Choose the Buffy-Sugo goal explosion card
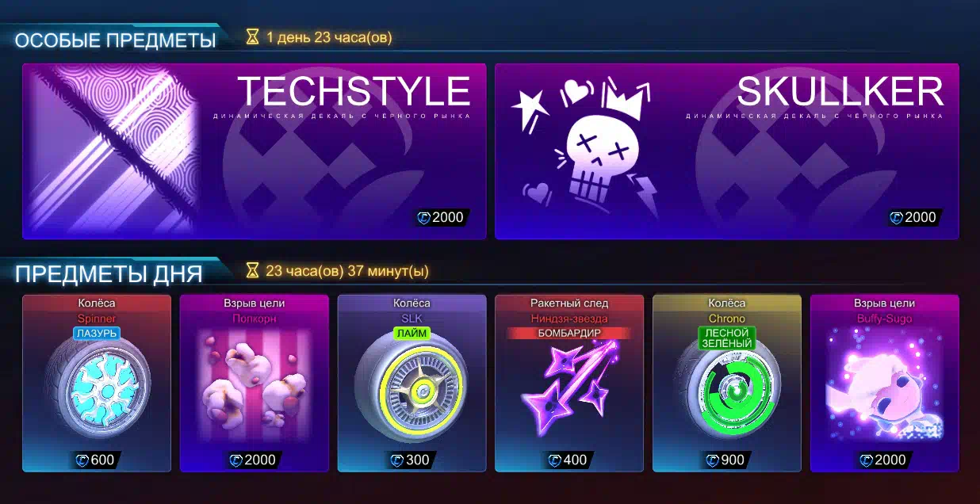This screenshot has width=980, height=504. [x=885, y=384]
